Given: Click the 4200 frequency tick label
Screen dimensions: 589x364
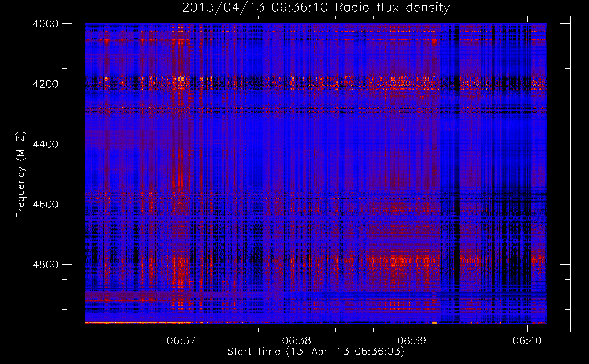Looking at the screenshot, I should [46, 84].
